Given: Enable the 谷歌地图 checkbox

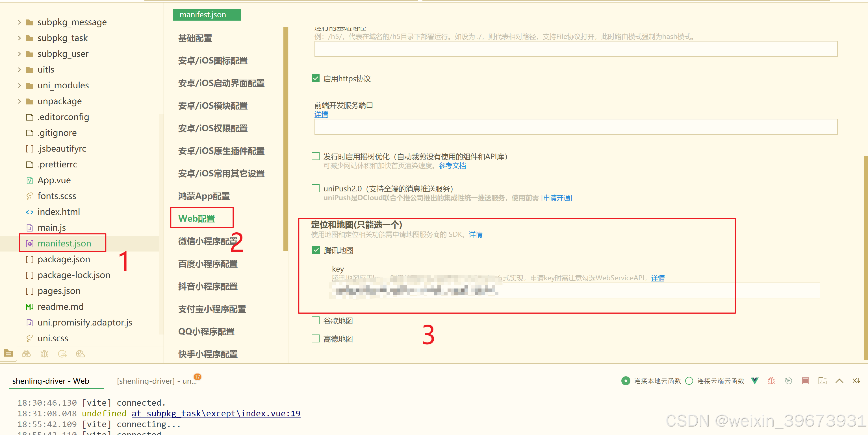Looking at the screenshot, I should tap(315, 320).
